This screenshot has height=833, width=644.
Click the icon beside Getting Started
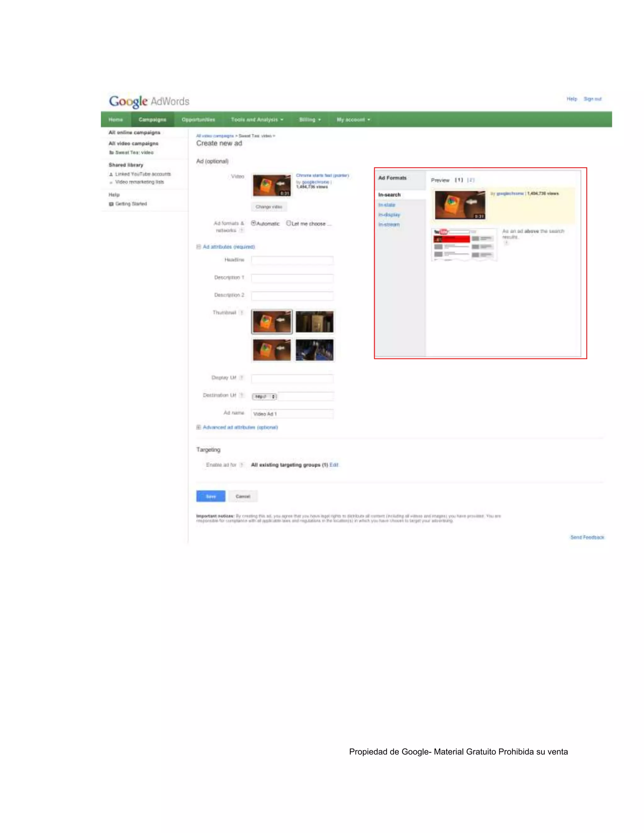111,204
